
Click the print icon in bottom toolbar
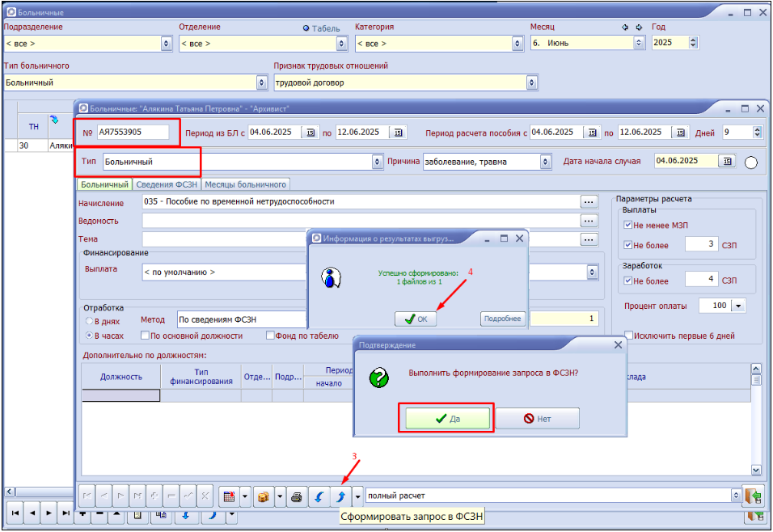coord(297,496)
